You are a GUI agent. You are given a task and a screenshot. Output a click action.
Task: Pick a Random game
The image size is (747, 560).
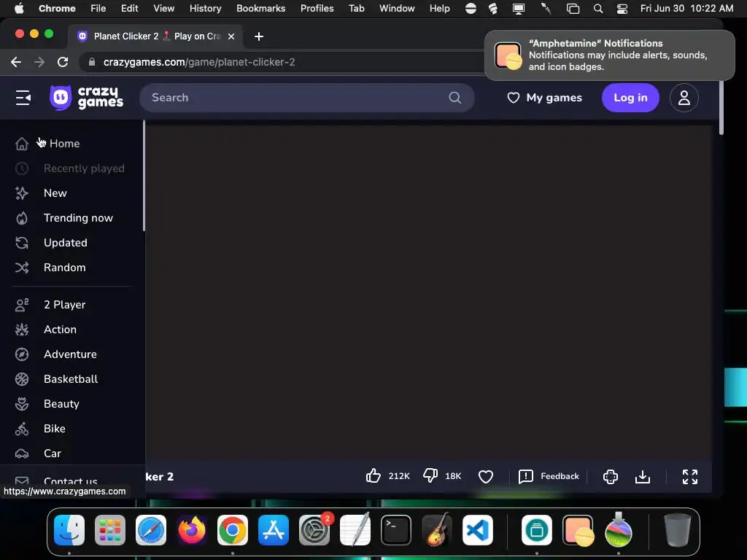point(65,268)
